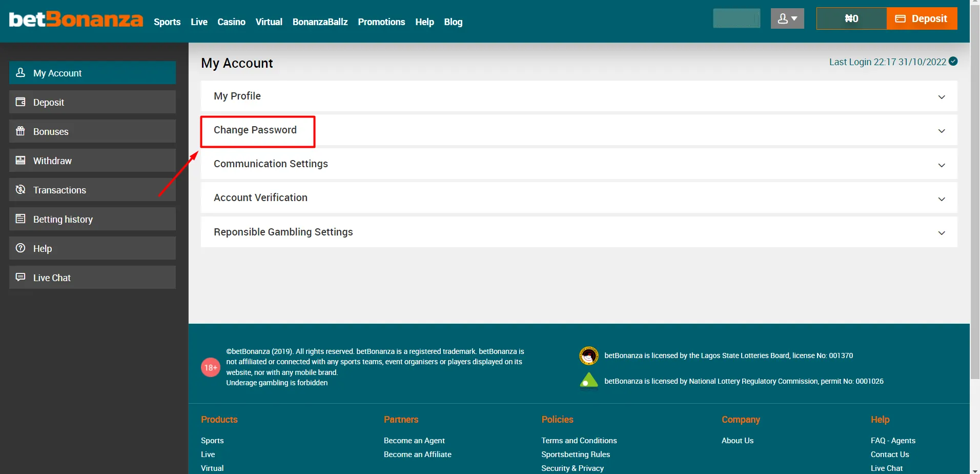The width and height of the screenshot is (980, 474).
Task: Open Terms and Conditions under Policies
Action: click(x=579, y=440)
